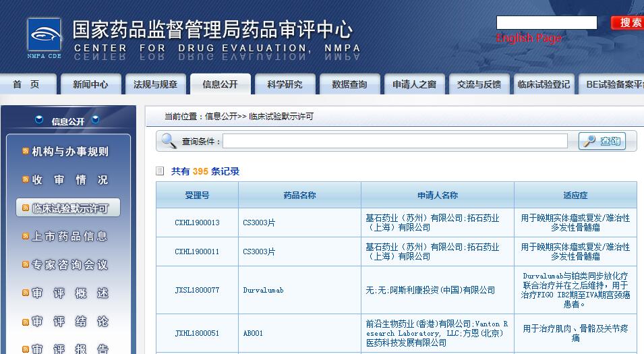Viewport: 644px width, 354px height.
Task: Click the 受理号 column header
Action: [x=197, y=196]
